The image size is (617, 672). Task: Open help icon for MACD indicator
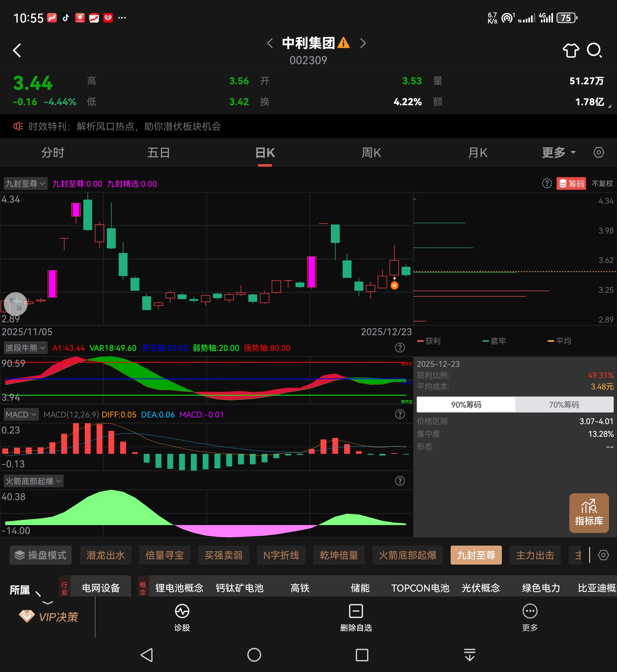[x=400, y=414]
